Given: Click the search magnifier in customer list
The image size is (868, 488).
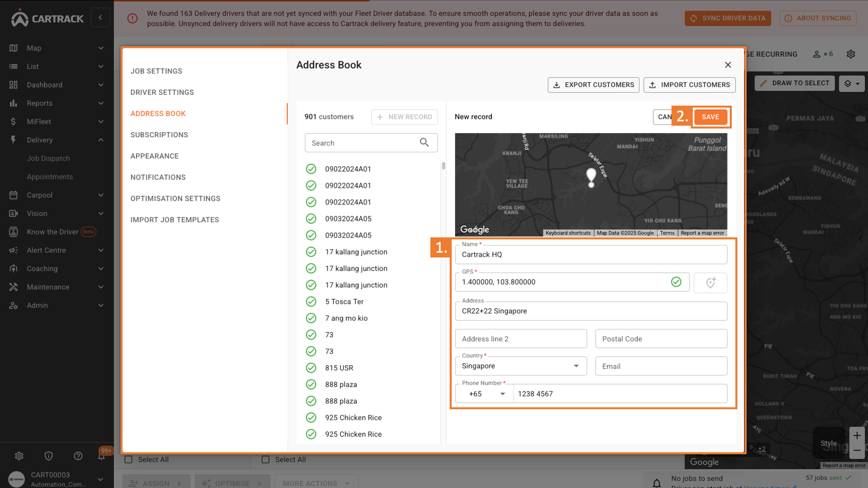Looking at the screenshot, I should pyautogui.click(x=424, y=143).
